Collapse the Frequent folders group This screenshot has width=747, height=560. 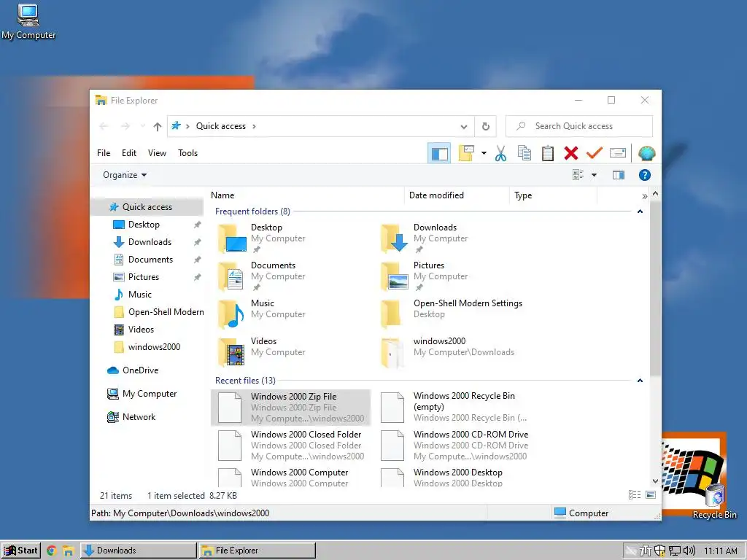coord(640,211)
